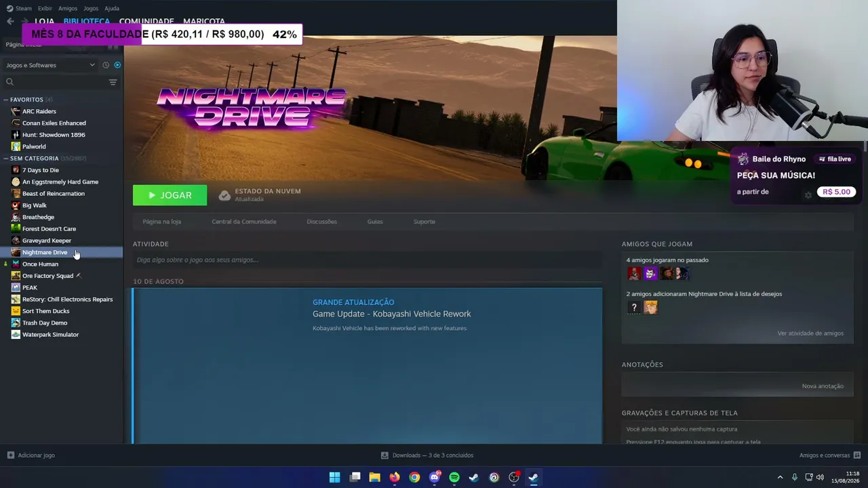The image size is (868, 488).
Task: Open the Guias tab
Action: (375, 222)
